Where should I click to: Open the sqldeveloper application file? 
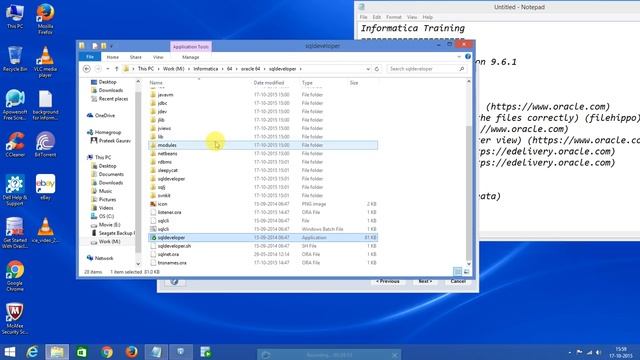[x=263, y=238]
